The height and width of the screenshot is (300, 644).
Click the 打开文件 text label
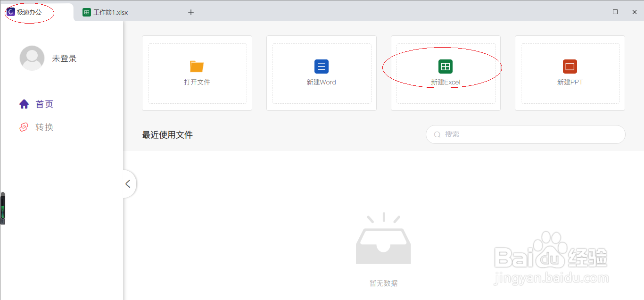click(x=197, y=82)
